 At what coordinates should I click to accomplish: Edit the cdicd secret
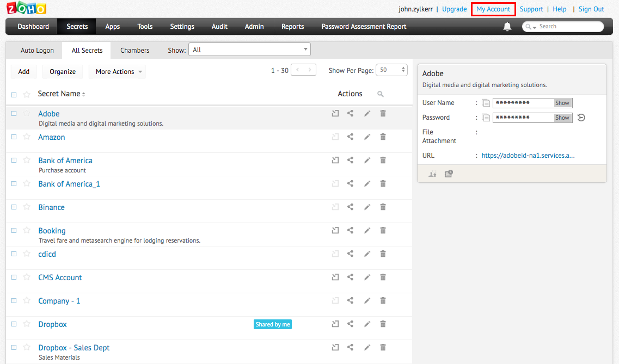367,254
